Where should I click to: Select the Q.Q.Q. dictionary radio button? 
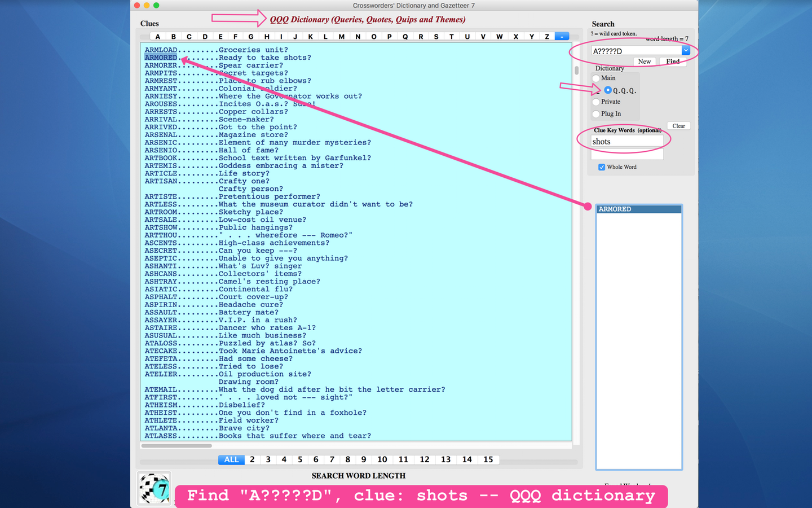[608, 90]
